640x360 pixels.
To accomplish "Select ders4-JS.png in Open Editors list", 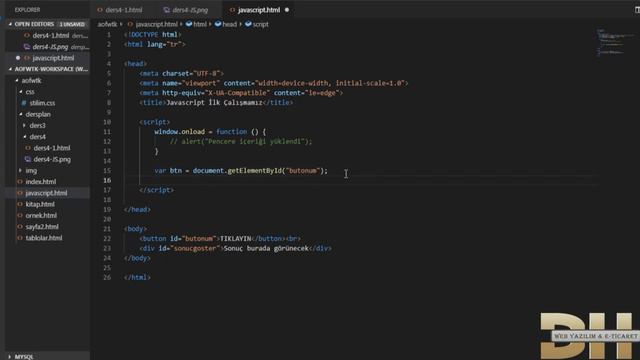I will point(50,47).
